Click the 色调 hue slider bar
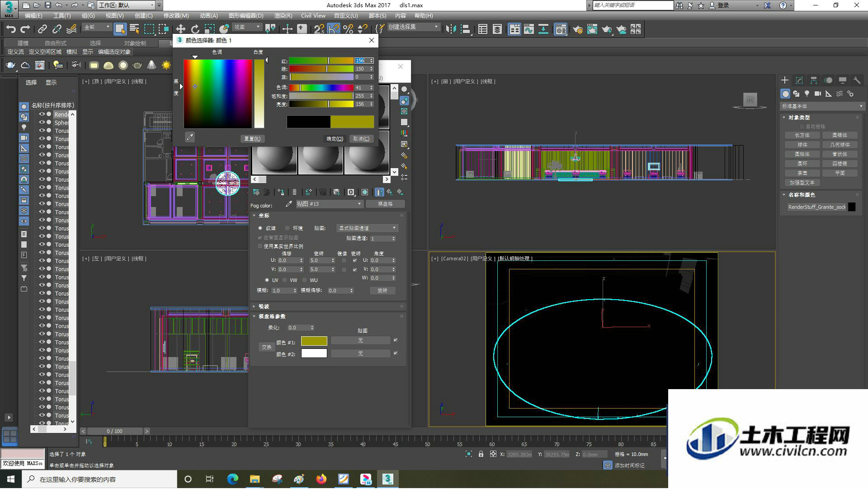The image size is (868, 489). (x=321, y=88)
